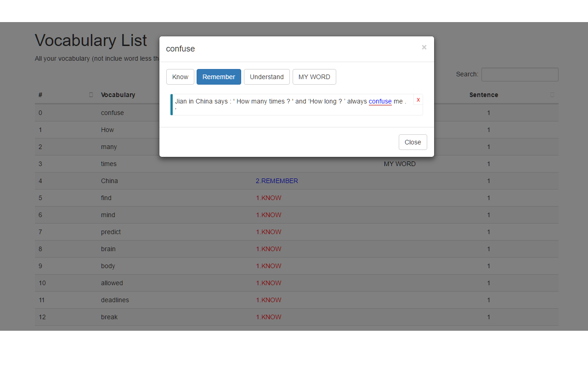
Task: Set the word as MY WORD
Action: coord(314,77)
